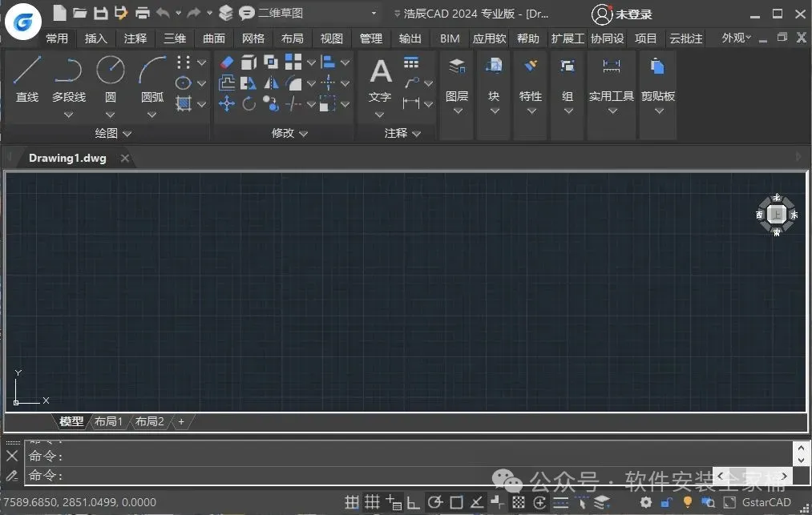
Task: Open the Arc tool dropdown arrow
Action: tap(151, 115)
